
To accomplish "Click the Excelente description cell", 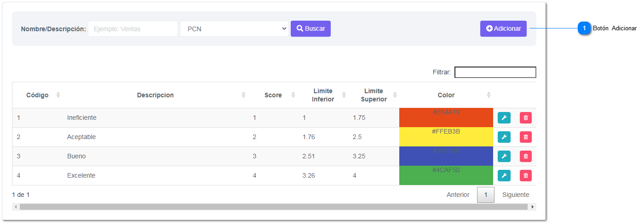I will pyautogui.click(x=155, y=176).
